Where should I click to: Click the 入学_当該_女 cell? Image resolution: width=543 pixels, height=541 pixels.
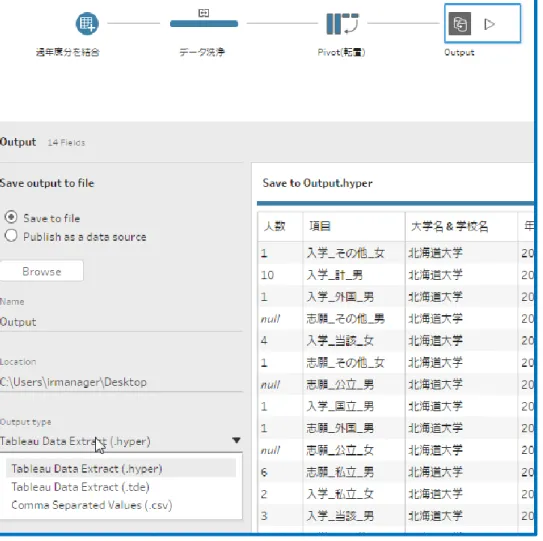click(354, 340)
